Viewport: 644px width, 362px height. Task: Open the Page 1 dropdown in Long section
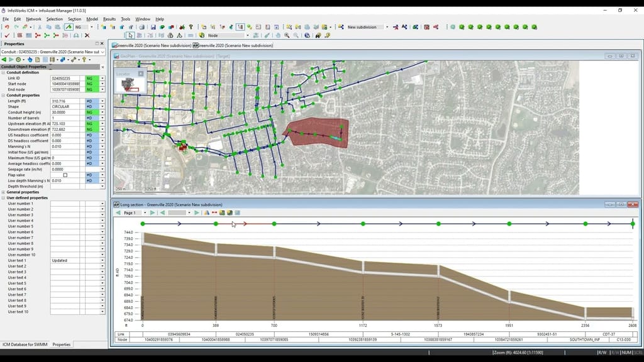point(145,212)
